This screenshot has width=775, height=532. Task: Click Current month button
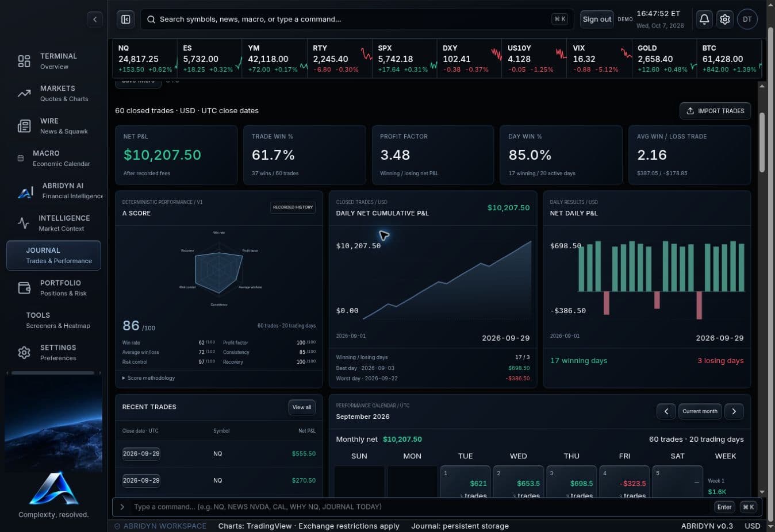[x=700, y=411]
